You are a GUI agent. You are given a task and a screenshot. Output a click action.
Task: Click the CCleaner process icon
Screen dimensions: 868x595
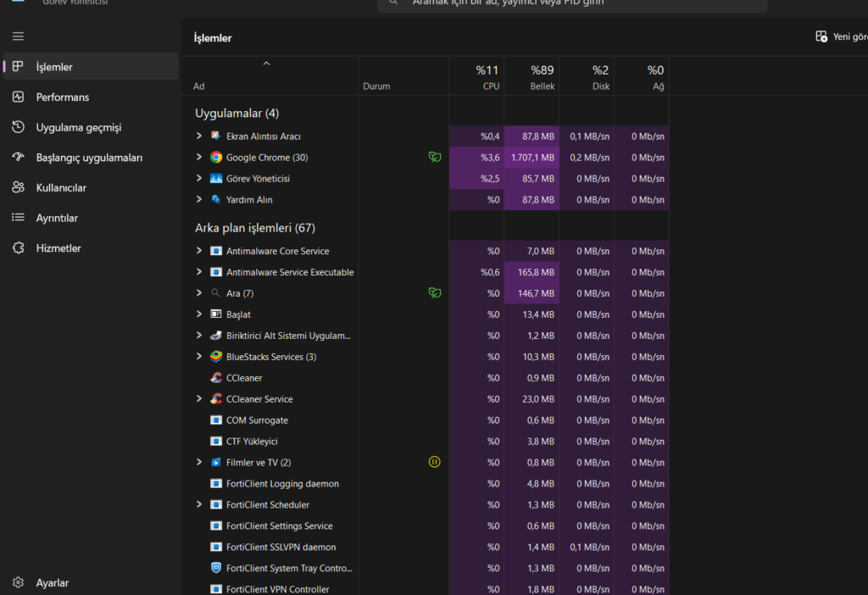pyautogui.click(x=216, y=378)
